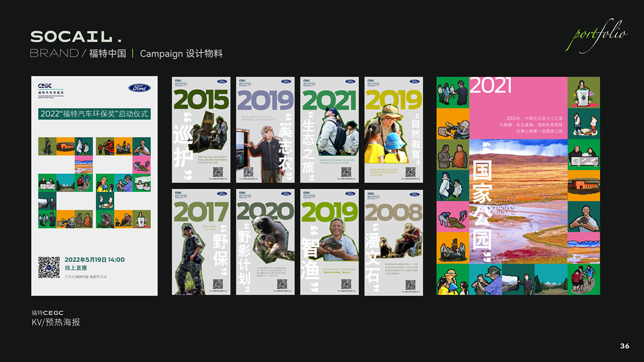Click the 2021 year on pink poster
644x362 pixels.
[x=490, y=86]
